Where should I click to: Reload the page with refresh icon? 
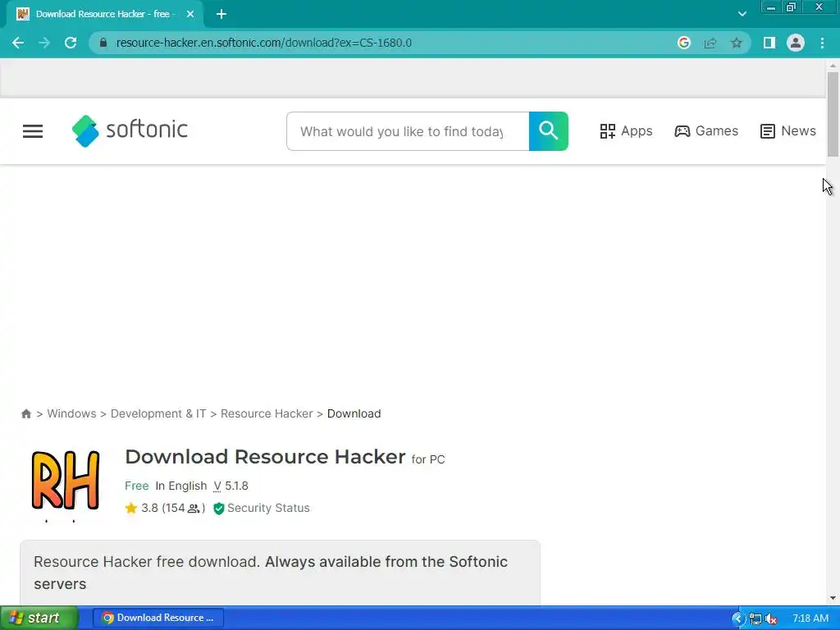coord(71,43)
